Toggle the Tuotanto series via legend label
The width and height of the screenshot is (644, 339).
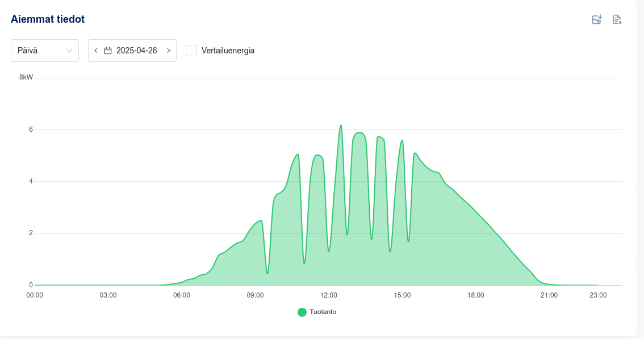[x=323, y=312]
